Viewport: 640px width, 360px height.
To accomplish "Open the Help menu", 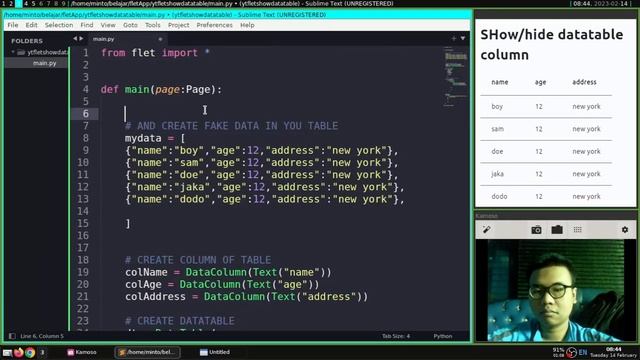I will tap(247, 25).
